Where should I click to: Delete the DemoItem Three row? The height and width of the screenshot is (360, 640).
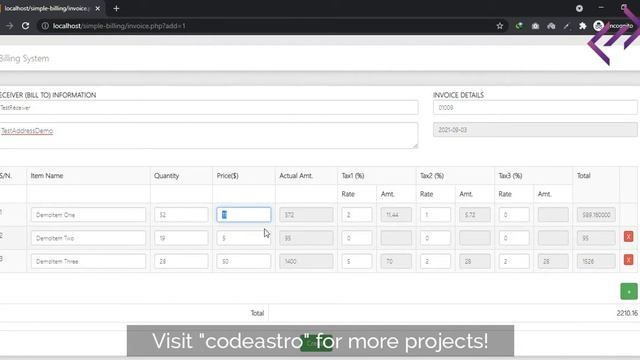(628, 260)
